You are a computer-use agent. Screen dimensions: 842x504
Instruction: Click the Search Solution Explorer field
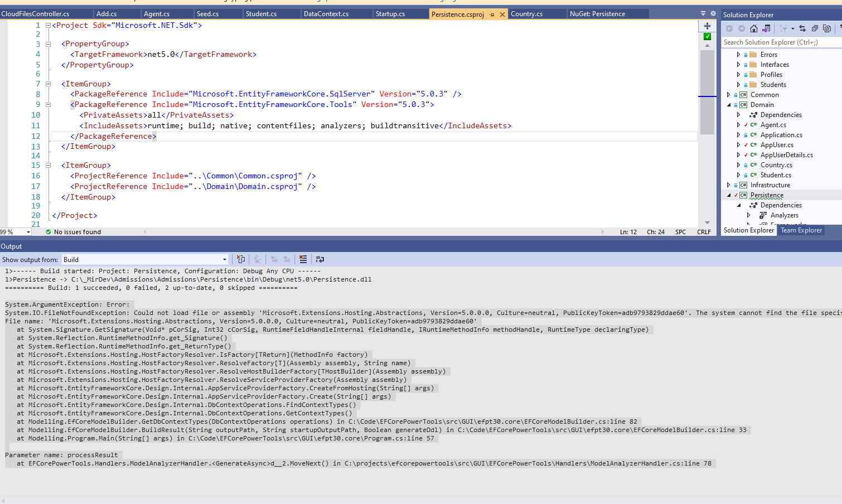click(775, 42)
